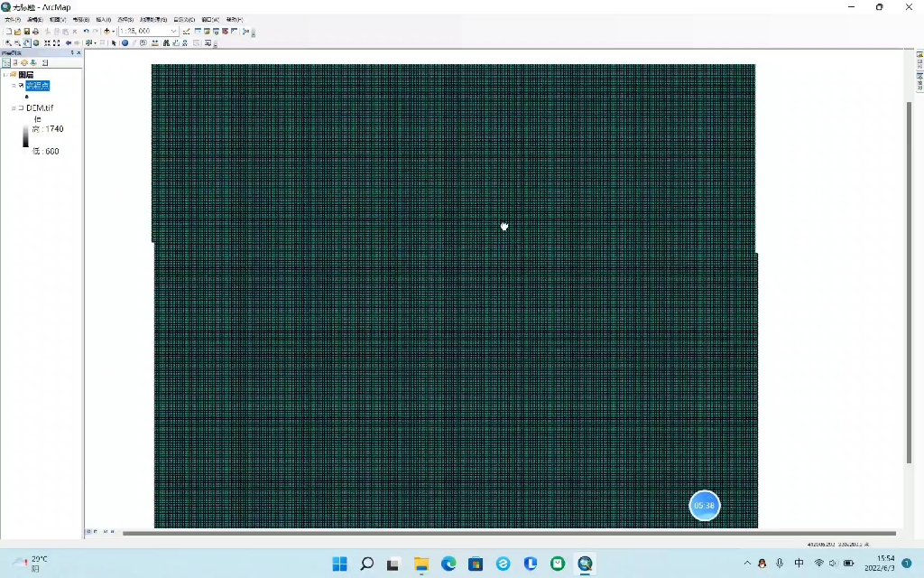Click the DEM.tif grayscale color ramp

(25, 135)
